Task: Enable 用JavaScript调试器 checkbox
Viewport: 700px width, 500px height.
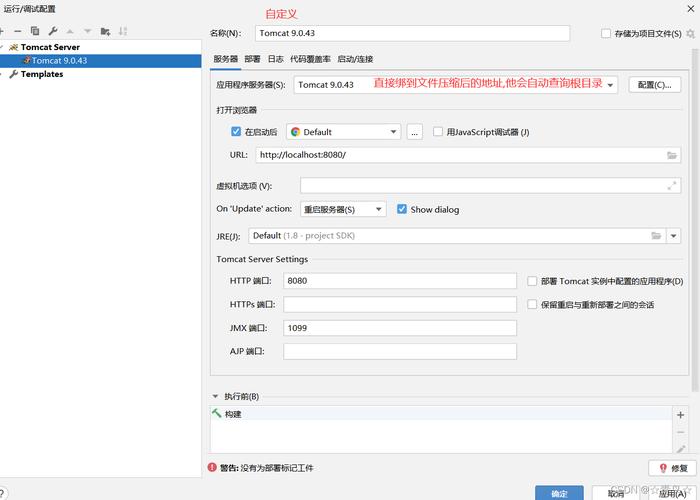Action: point(438,132)
